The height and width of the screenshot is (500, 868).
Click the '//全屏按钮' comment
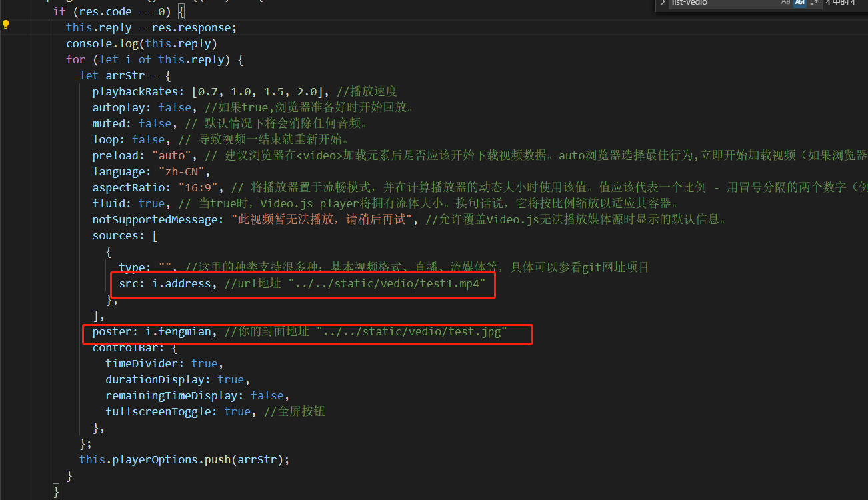pyautogui.click(x=295, y=411)
